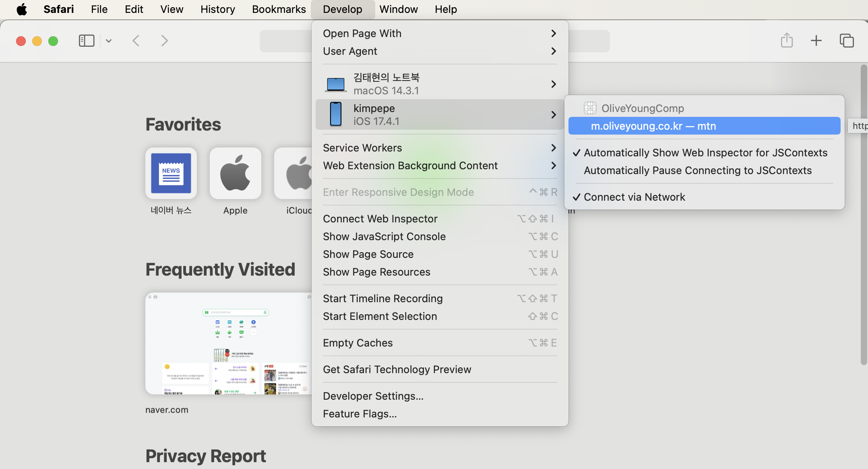Show tab overview icon
868x469 pixels.
(x=846, y=41)
